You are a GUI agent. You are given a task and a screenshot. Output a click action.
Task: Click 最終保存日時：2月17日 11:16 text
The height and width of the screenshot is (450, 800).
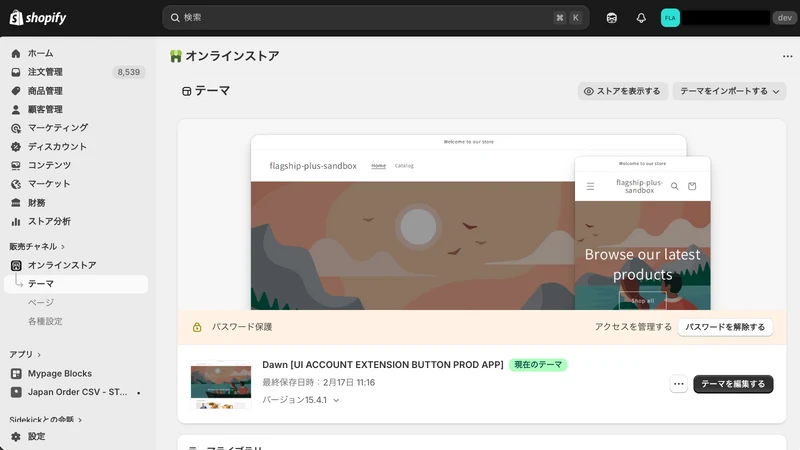(x=318, y=383)
